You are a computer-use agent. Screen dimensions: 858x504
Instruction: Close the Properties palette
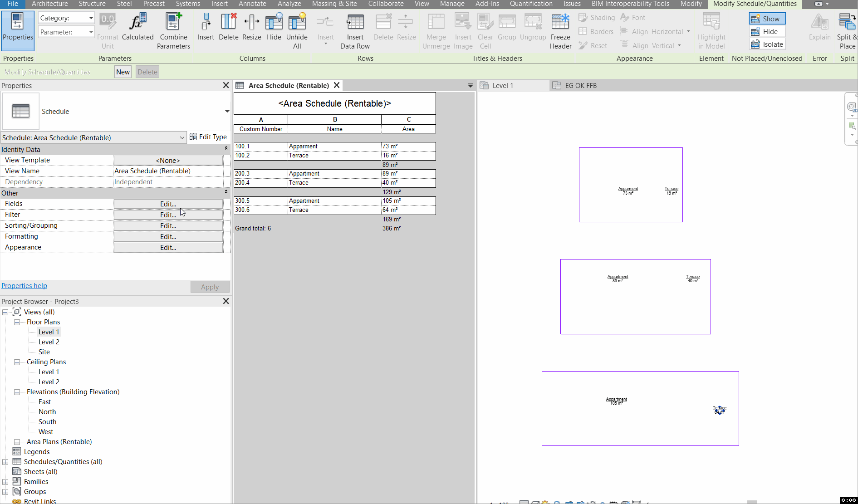(x=226, y=85)
